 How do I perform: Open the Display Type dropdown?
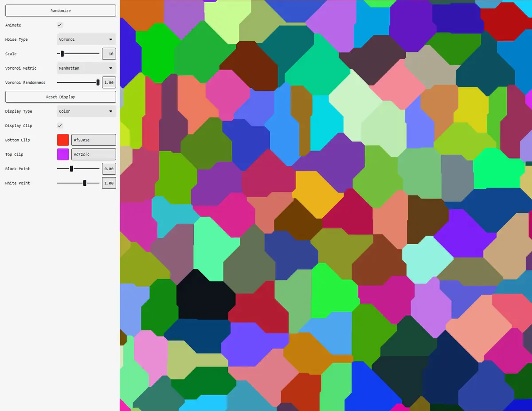click(x=86, y=111)
